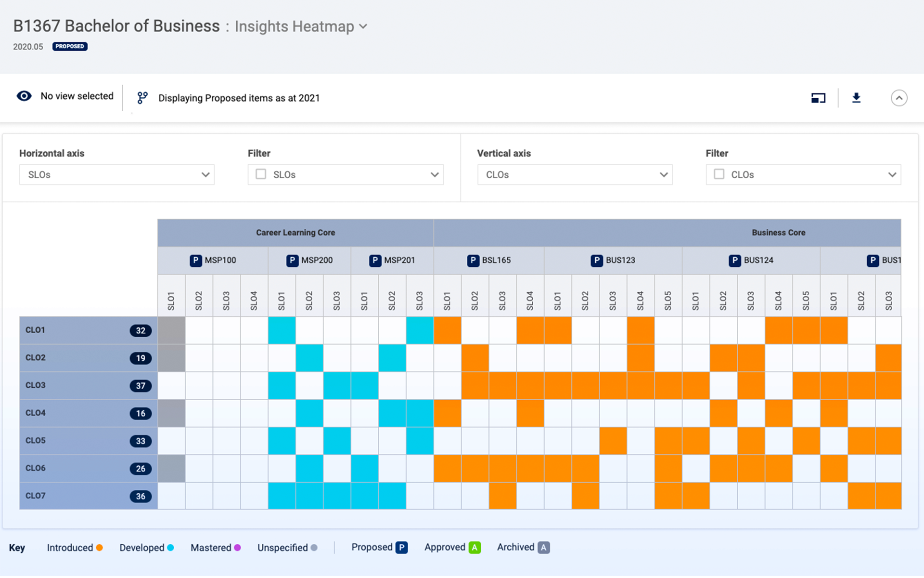Click the No view selected label
The image size is (924, 578).
77,96
